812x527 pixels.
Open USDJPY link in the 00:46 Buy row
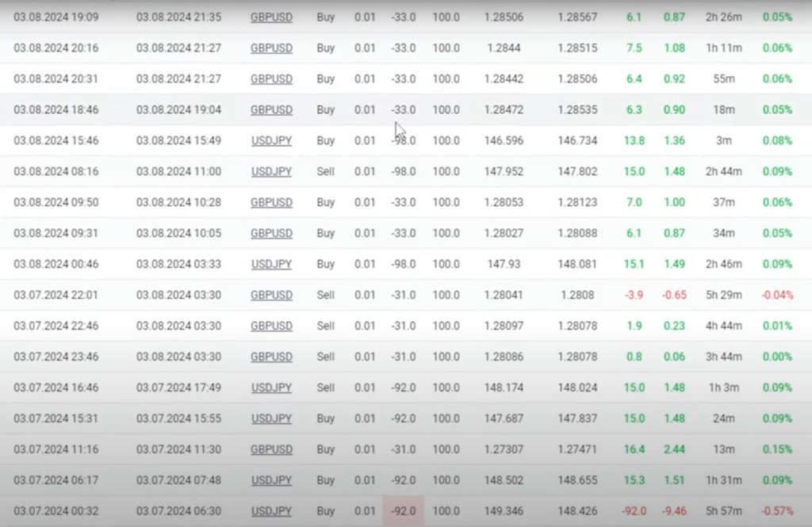[271, 264]
